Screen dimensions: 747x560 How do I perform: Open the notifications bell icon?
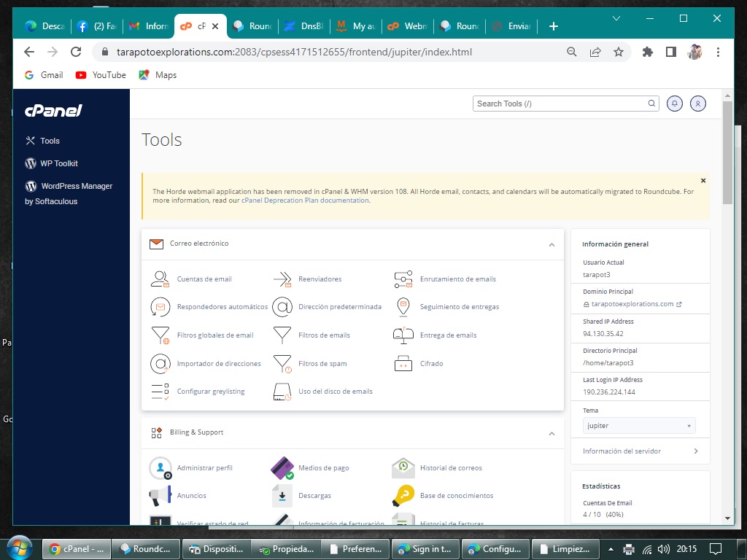click(x=675, y=104)
